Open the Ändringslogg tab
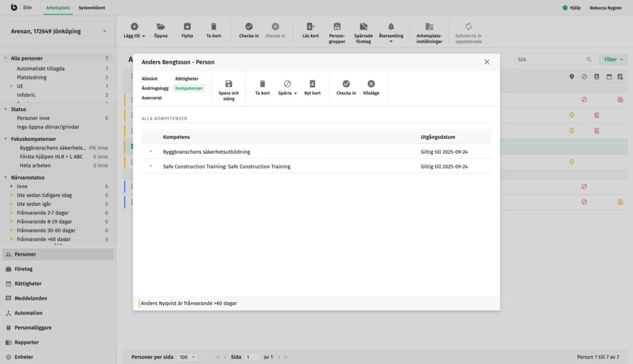The width and height of the screenshot is (633, 364). (155, 88)
